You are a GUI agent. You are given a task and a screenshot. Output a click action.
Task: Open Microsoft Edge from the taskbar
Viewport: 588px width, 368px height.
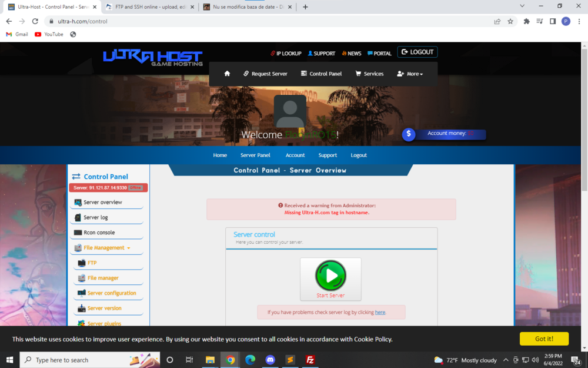(x=250, y=360)
